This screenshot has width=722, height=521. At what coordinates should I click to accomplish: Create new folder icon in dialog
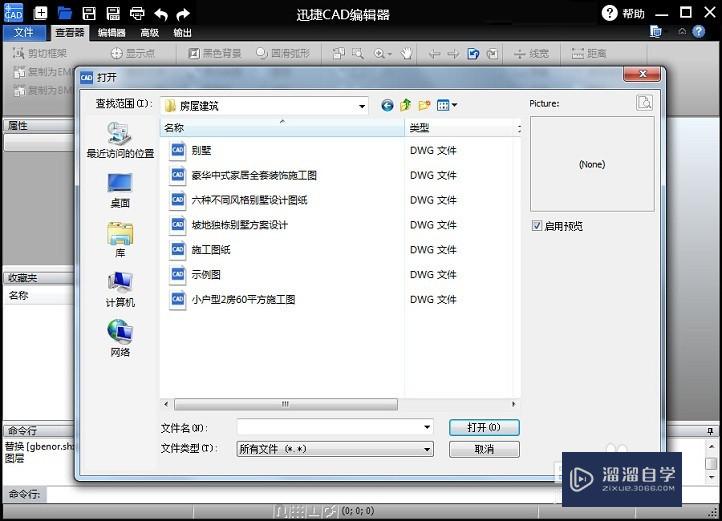[x=424, y=105]
